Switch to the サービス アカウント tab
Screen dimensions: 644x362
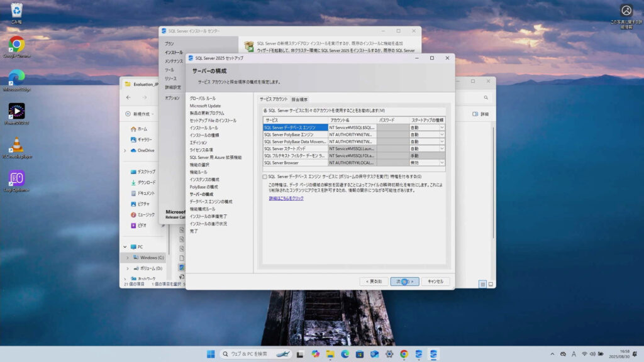coord(274,99)
